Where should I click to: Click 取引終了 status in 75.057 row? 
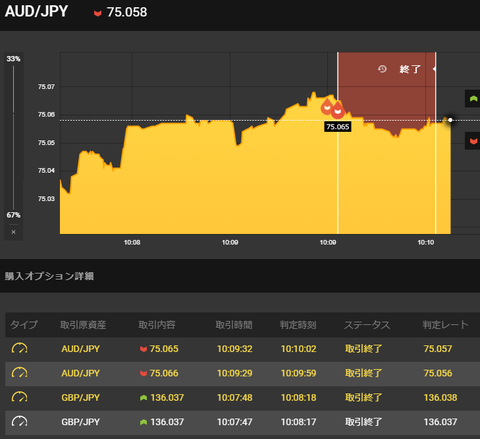(363, 349)
